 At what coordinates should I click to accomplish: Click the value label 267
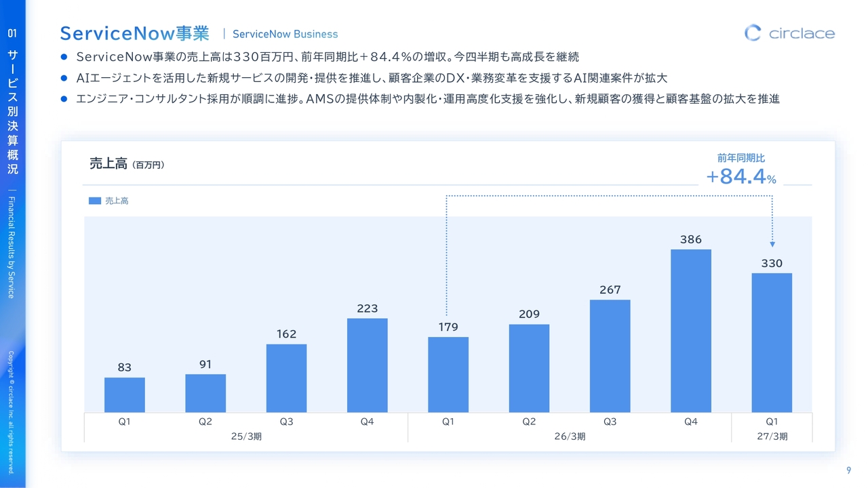coord(610,289)
